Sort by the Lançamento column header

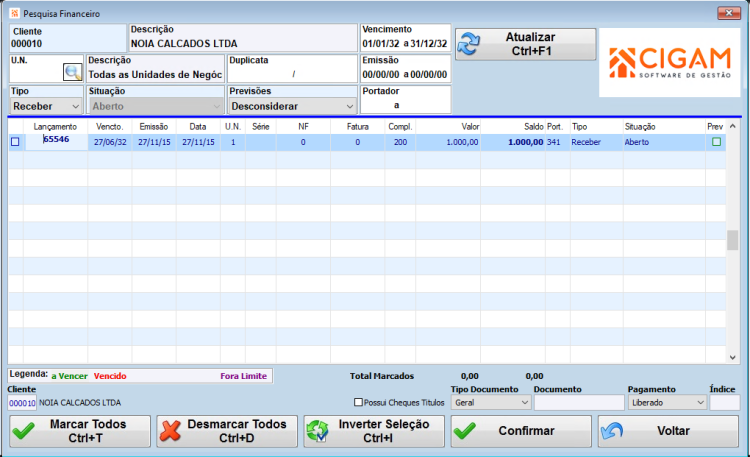click(55, 127)
